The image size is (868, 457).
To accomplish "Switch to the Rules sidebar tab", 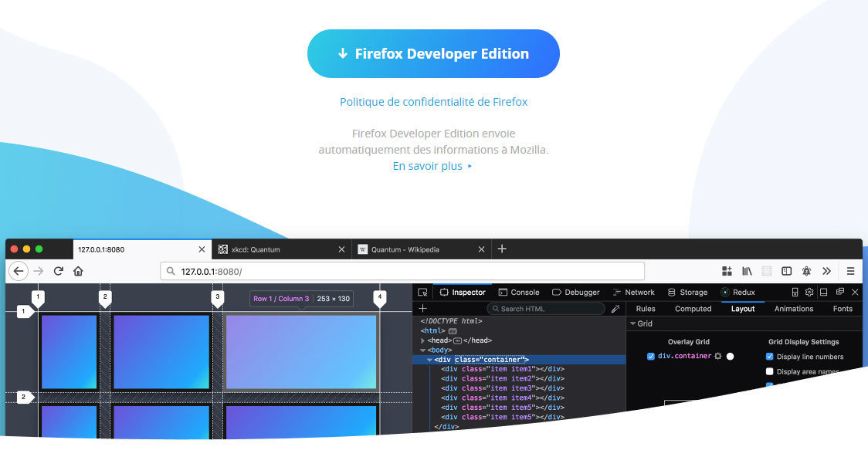I will coord(646,309).
